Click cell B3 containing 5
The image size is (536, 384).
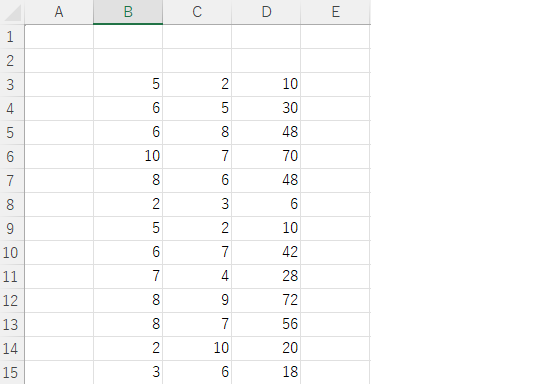click(128, 84)
